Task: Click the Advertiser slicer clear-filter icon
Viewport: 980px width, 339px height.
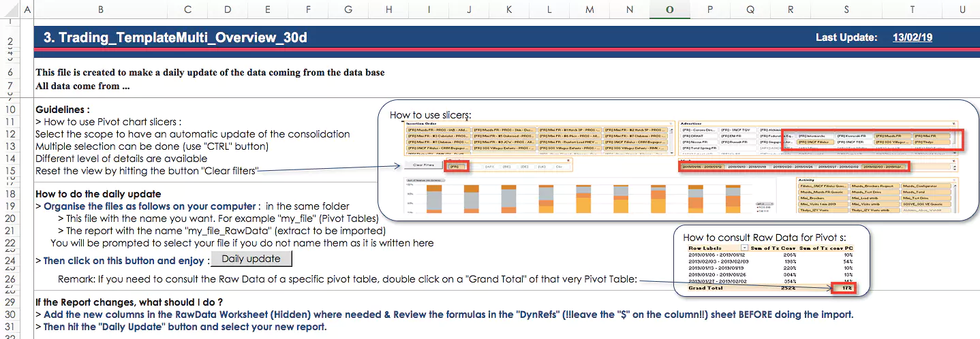Action: click(957, 124)
